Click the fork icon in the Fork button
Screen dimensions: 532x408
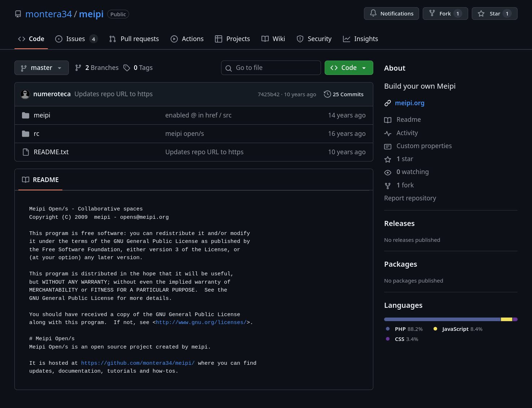pyautogui.click(x=432, y=13)
